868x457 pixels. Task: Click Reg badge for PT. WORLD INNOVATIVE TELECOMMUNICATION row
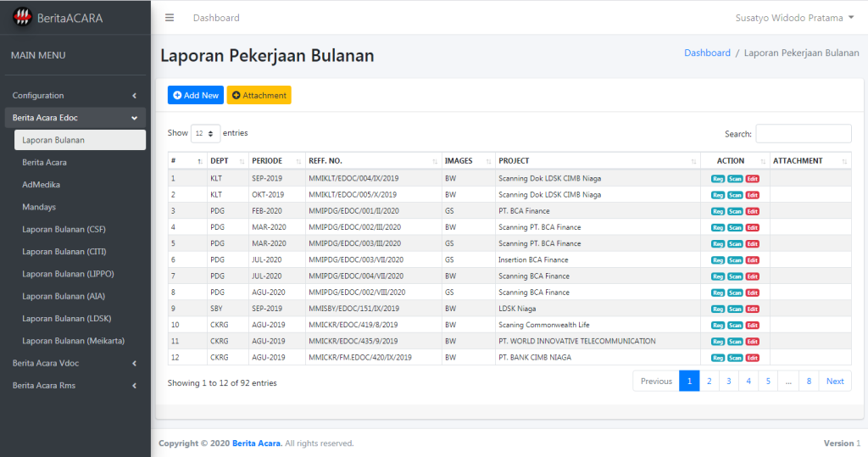(x=717, y=342)
